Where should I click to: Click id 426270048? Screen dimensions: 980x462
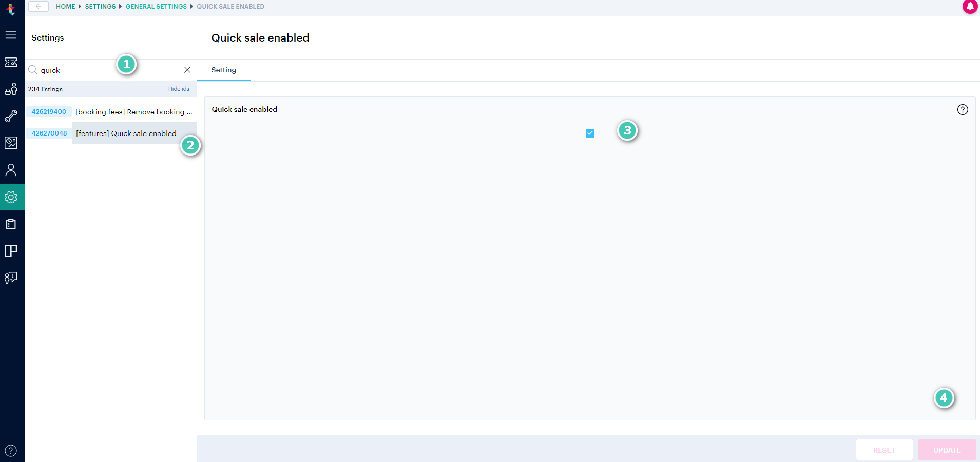[x=49, y=133]
